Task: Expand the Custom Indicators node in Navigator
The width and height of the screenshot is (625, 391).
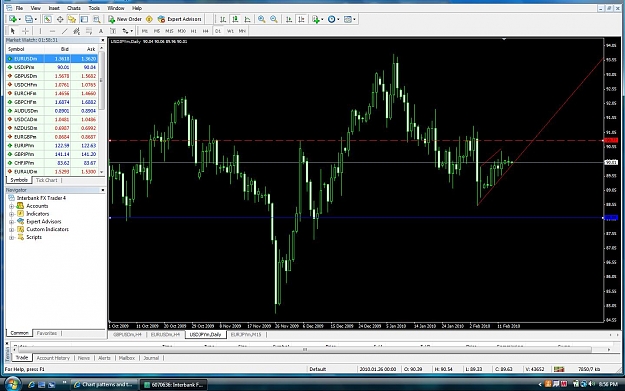Action: [12, 230]
